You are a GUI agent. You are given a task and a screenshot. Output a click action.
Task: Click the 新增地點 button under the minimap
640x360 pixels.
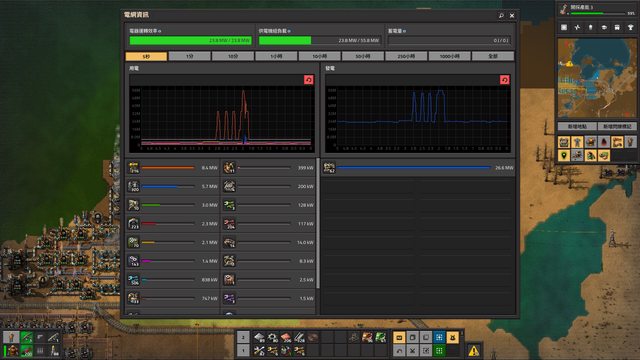tap(577, 127)
